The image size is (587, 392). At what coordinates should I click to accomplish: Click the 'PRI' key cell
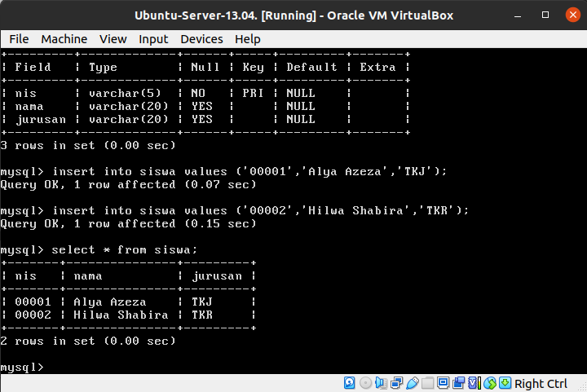click(253, 93)
